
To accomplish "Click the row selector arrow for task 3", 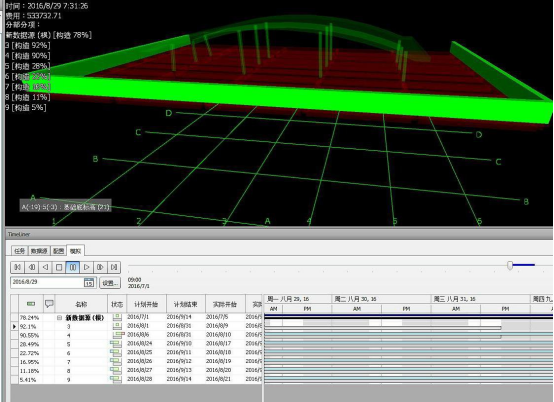I will coord(14,326).
